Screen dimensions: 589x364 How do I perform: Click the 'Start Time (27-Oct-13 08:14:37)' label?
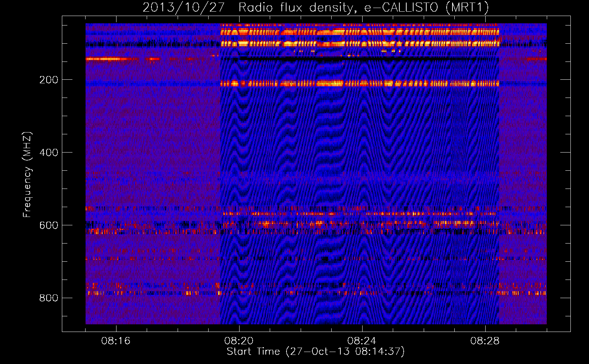click(316, 352)
